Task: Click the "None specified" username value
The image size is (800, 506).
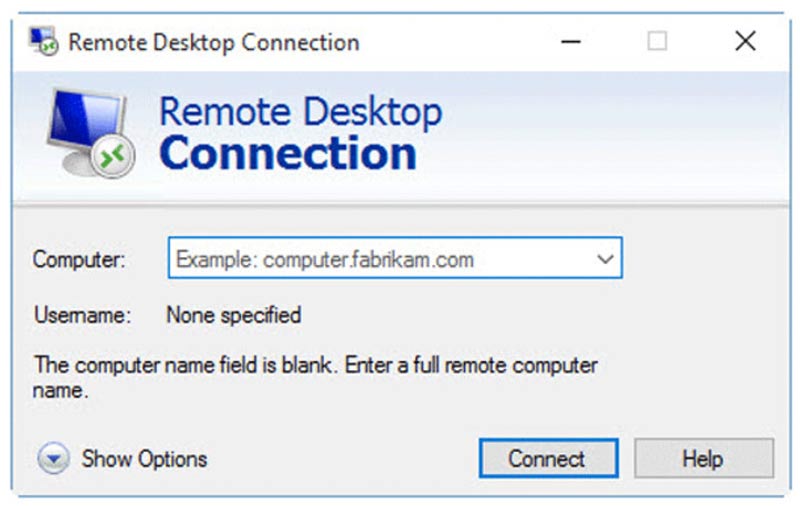Action: [233, 316]
